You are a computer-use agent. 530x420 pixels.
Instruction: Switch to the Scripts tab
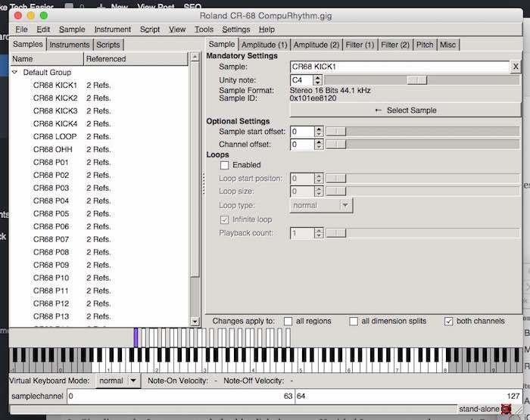[x=108, y=45]
